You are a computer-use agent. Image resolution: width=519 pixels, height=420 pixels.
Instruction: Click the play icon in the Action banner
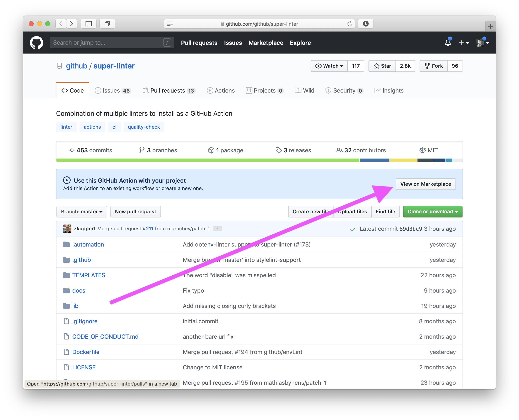pyautogui.click(x=67, y=181)
